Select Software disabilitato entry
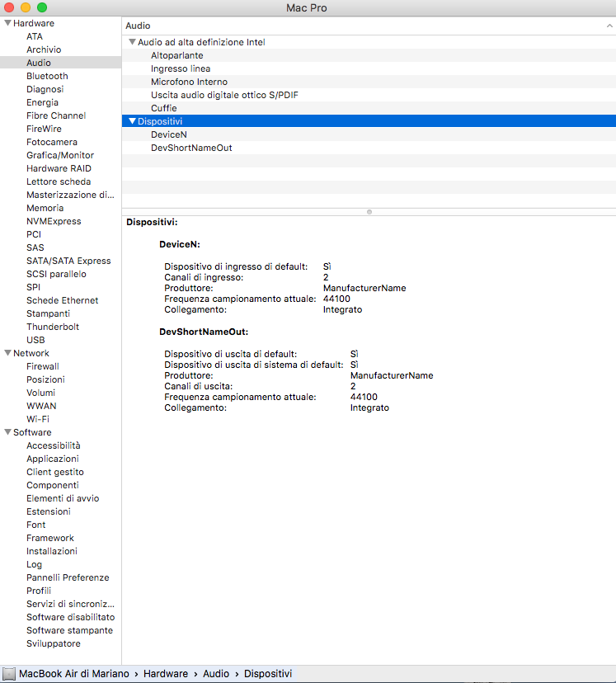This screenshot has height=683, width=616. point(71,617)
